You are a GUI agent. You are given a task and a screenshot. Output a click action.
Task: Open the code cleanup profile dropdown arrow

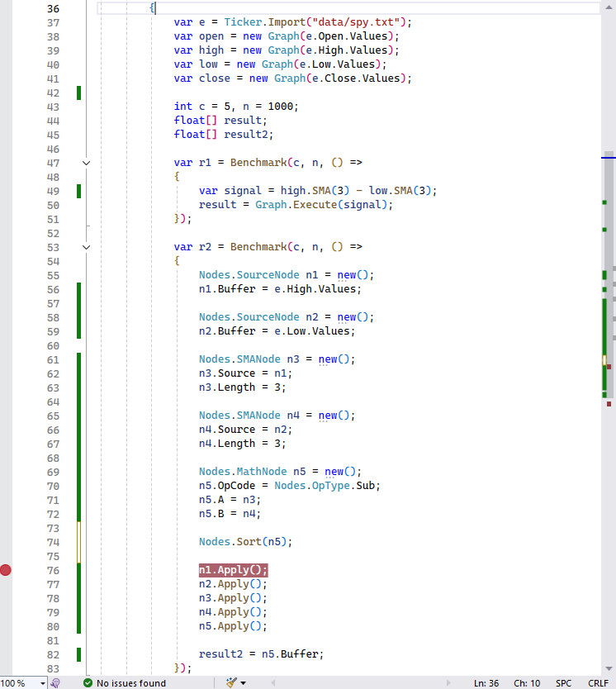point(244,683)
